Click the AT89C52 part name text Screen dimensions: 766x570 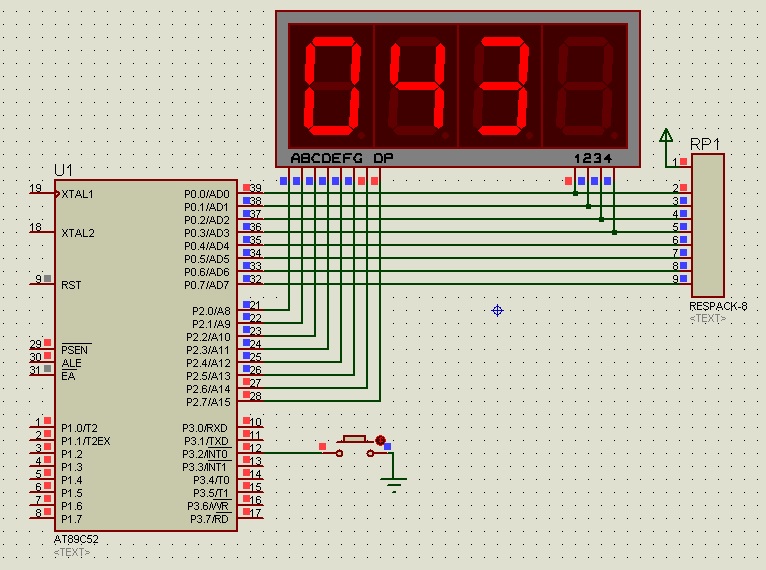(x=76, y=539)
